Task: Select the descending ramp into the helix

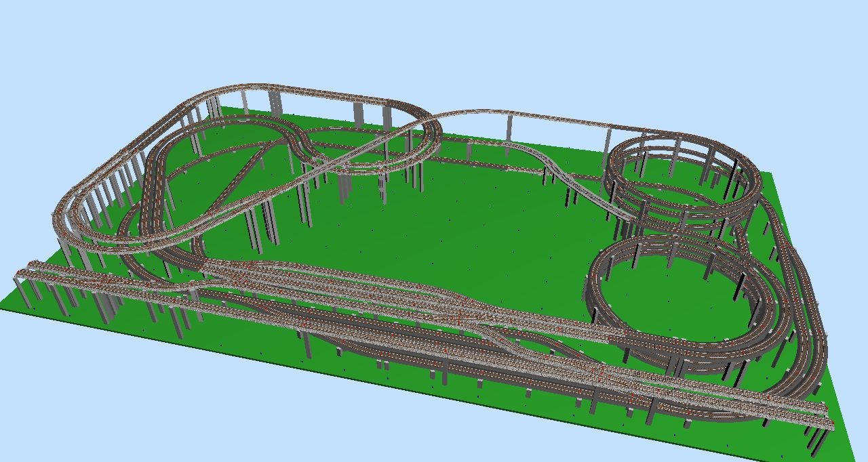Action: pos(583,184)
